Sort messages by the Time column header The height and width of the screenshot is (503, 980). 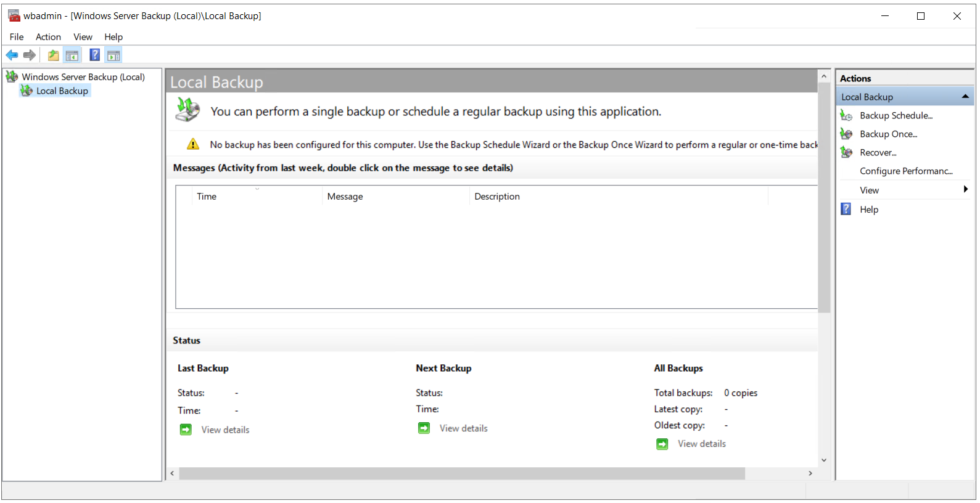[207, 197]
